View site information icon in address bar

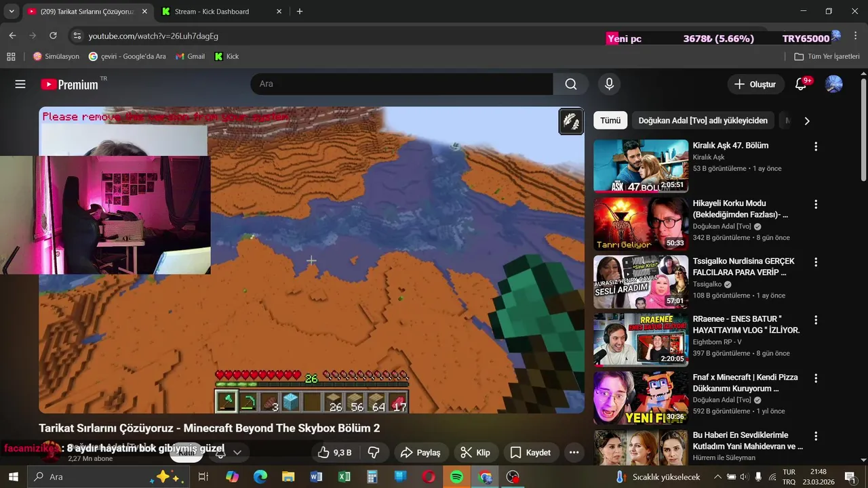[x=77, y=36]
